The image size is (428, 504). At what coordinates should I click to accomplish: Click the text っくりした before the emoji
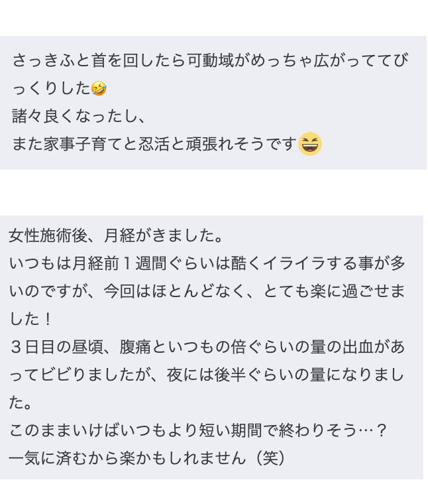click(x=52, y=88)
